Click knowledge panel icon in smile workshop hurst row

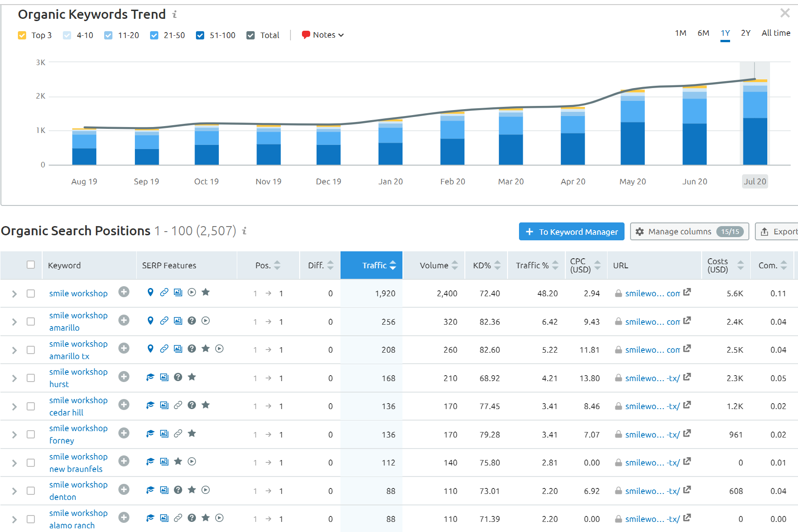(150, 377)
